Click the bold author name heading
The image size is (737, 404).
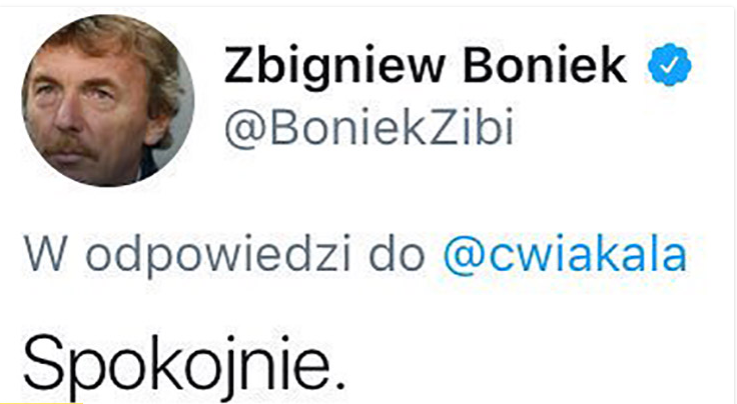coord(427,67)
